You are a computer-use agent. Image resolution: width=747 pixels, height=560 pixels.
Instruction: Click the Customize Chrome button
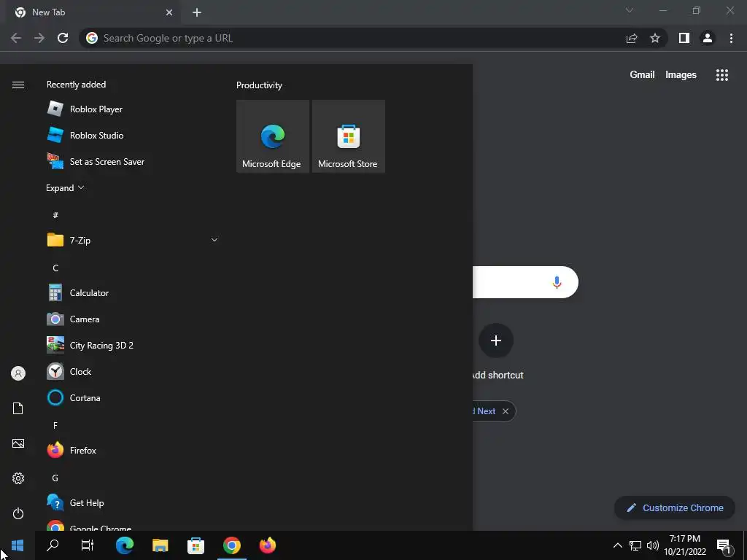(675, 507)
